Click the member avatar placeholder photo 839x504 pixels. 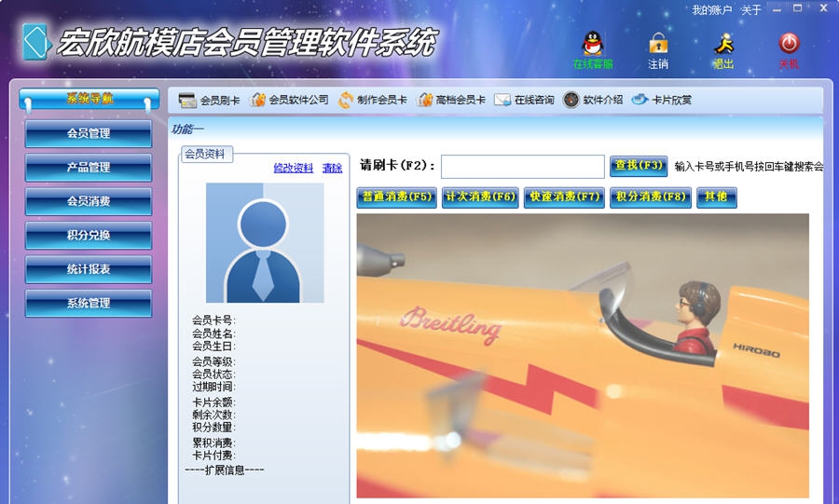coord(265,242)
